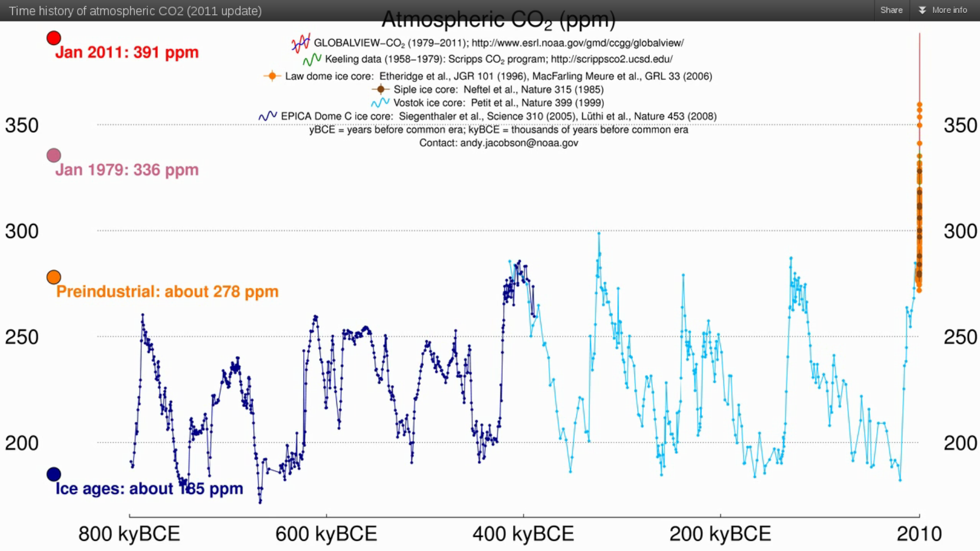Click the left axis label 250
Image resolution: width=980 pixels, height=551 pixels.
point(22,337)
